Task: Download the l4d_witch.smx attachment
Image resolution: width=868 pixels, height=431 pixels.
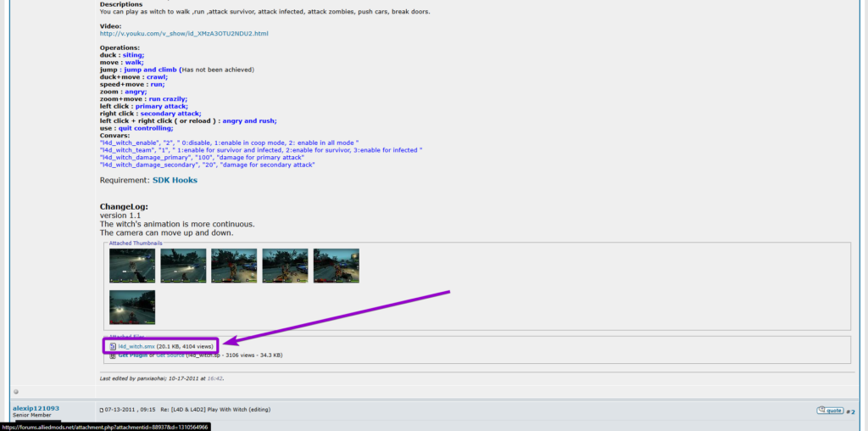Action: pyautogui.click(x=136, y=346)
